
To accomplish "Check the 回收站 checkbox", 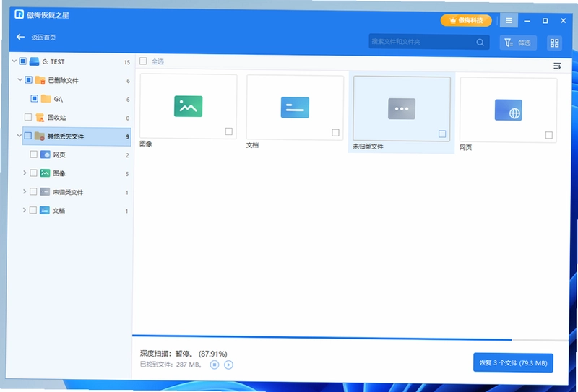I will (x=28, y=117).
